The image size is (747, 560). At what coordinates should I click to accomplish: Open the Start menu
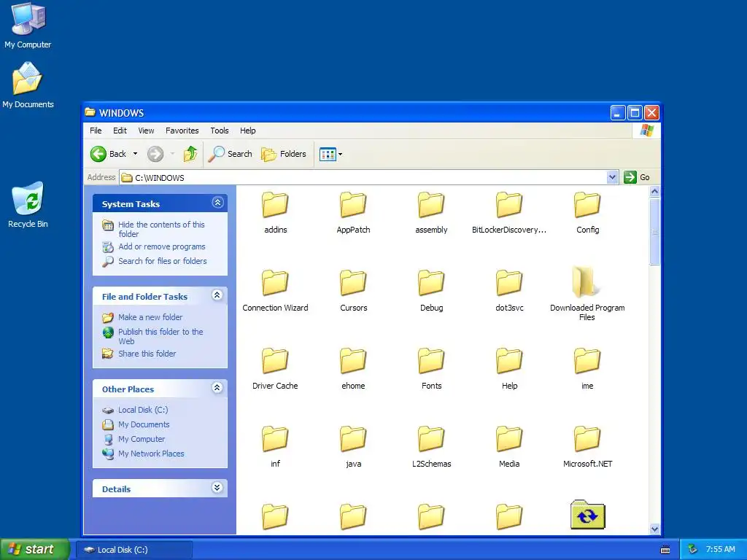(x=34, y=550)
